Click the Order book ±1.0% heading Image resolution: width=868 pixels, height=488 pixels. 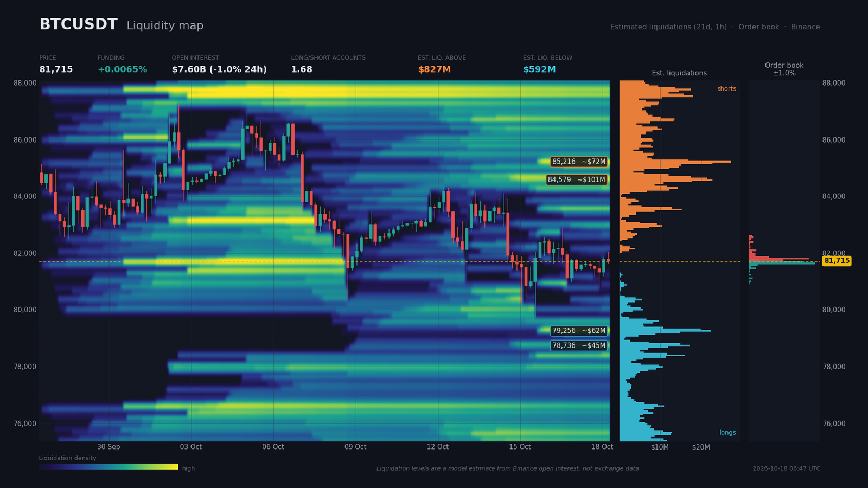784,69
